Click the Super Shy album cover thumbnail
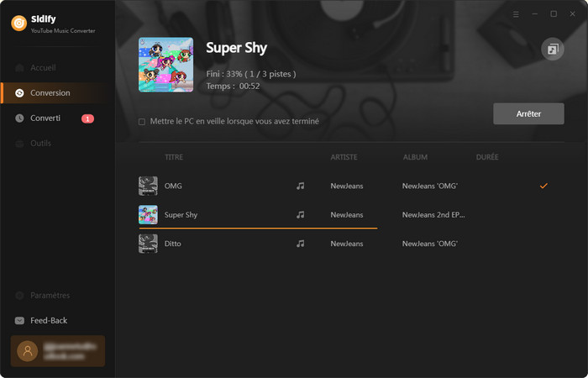This screenshot has width=588, height=378. click(x=165, y=65)
